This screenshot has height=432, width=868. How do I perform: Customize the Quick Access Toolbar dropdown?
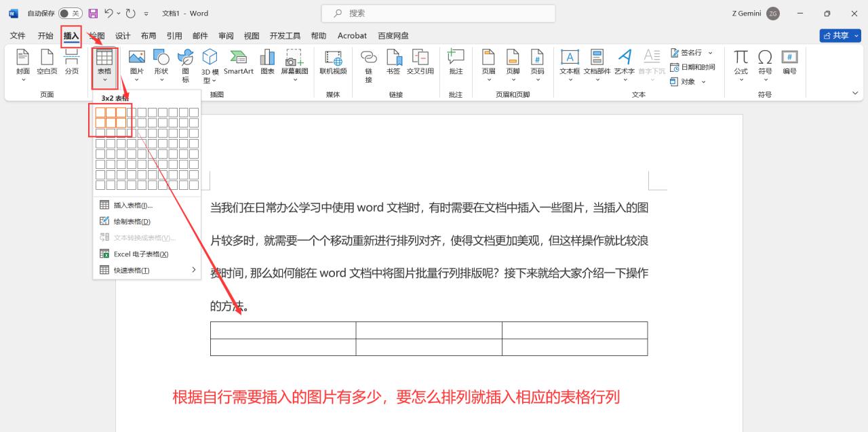(146, 14)
